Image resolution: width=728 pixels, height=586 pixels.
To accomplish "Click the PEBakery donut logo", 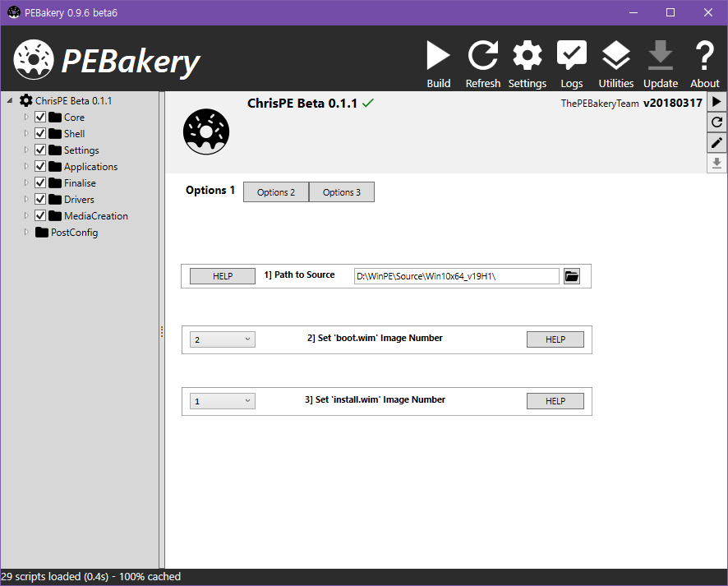I will [x=34, y=59].
